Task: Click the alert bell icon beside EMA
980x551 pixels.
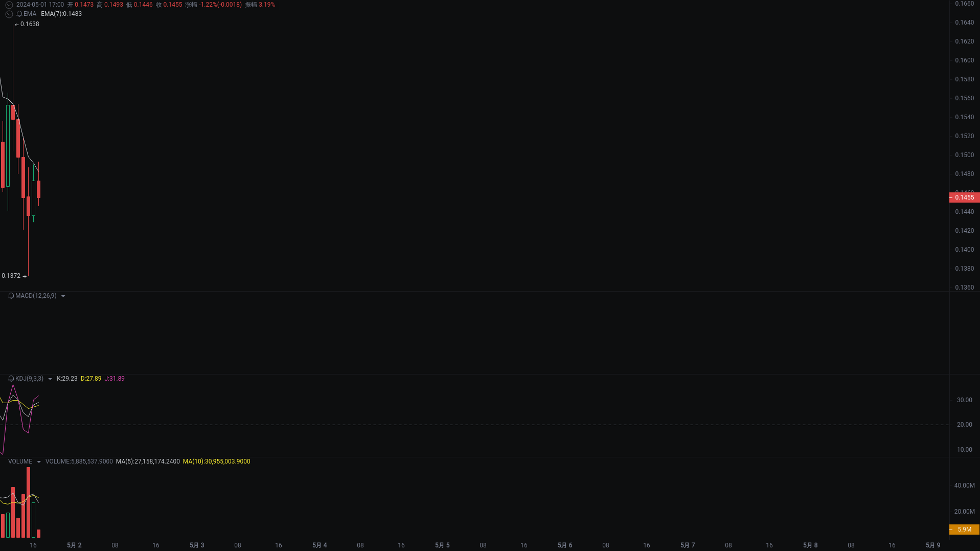Action: pyautogui.click(x=19, y=14)
